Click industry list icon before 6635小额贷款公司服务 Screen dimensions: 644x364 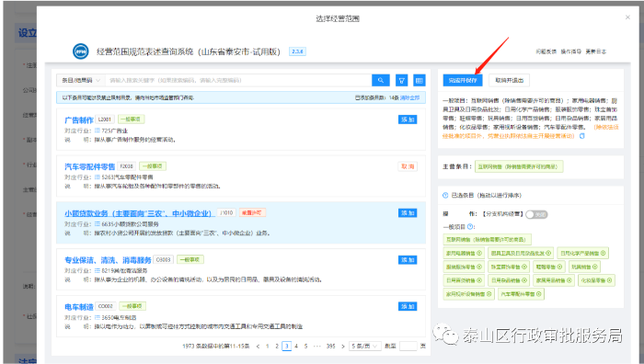98,224
